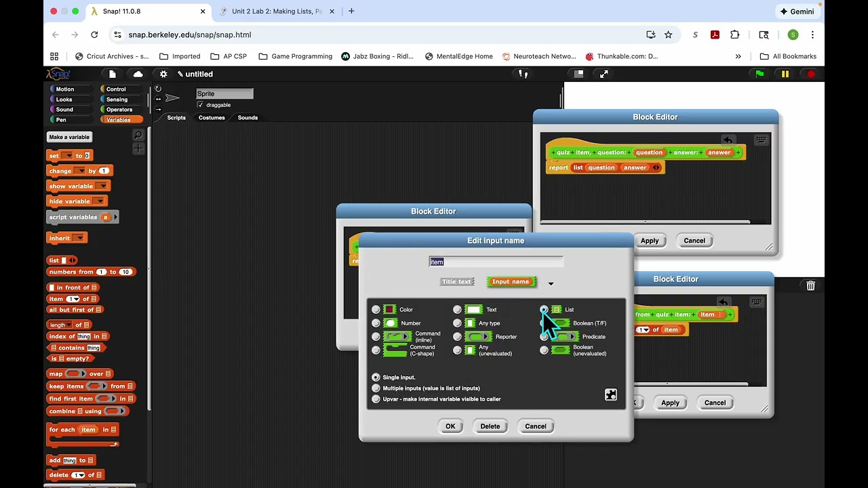Toggle full screen presentation mode icon
This screenshot has width=868, height=488.
[604, 74]
